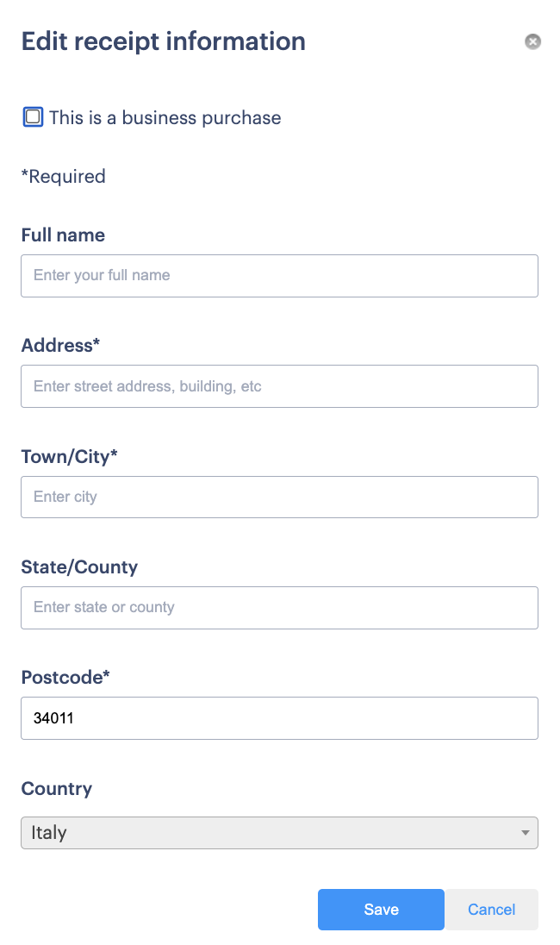Image resolution: width=560 pixels, height=945 pixels.
Task: Click into the State or county field
Action: click(279, 608)
